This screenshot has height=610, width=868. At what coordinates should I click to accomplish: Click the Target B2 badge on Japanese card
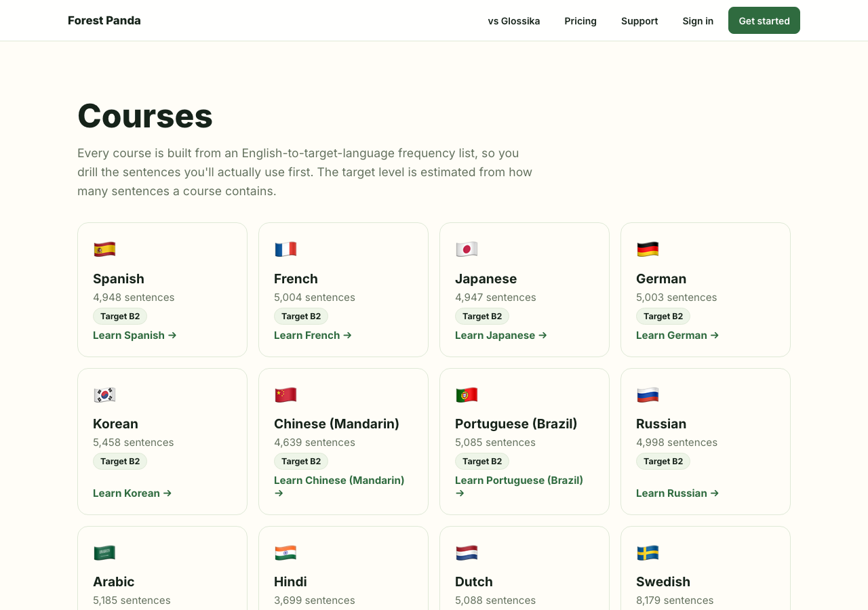click(x=482, y=316)
